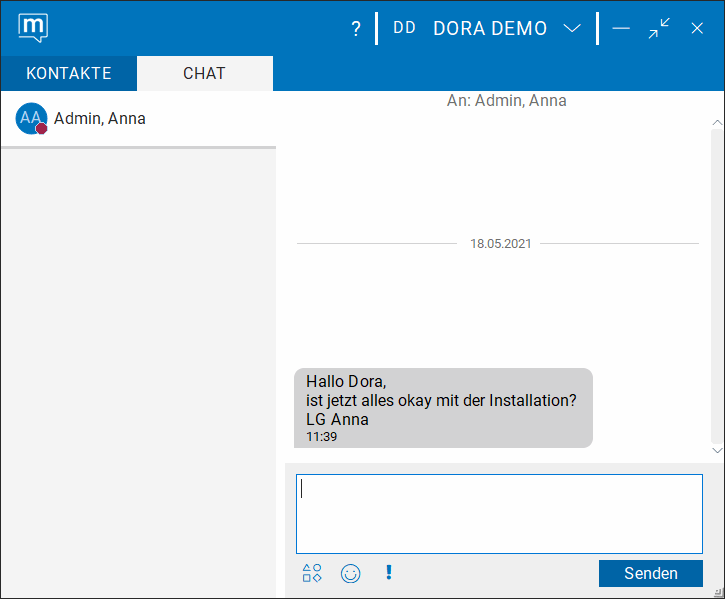Mark message as important with exclamation icon
Screen dimensions: 725x599
click(x=388, y=573)
